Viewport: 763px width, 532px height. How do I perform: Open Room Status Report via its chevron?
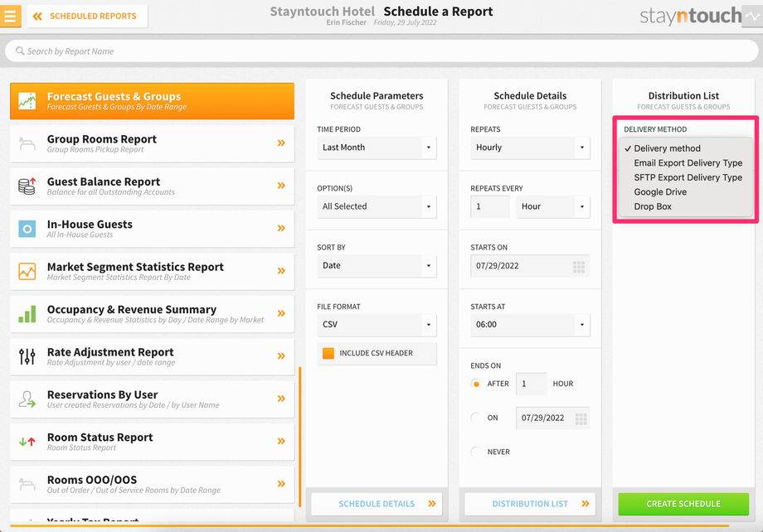pos(281,441)
